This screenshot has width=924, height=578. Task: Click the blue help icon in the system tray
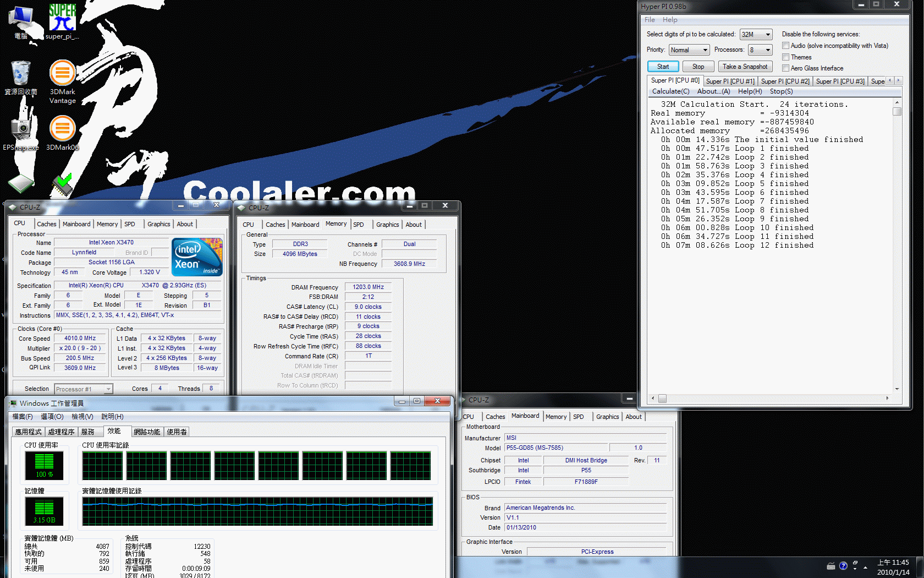(843, 566)
